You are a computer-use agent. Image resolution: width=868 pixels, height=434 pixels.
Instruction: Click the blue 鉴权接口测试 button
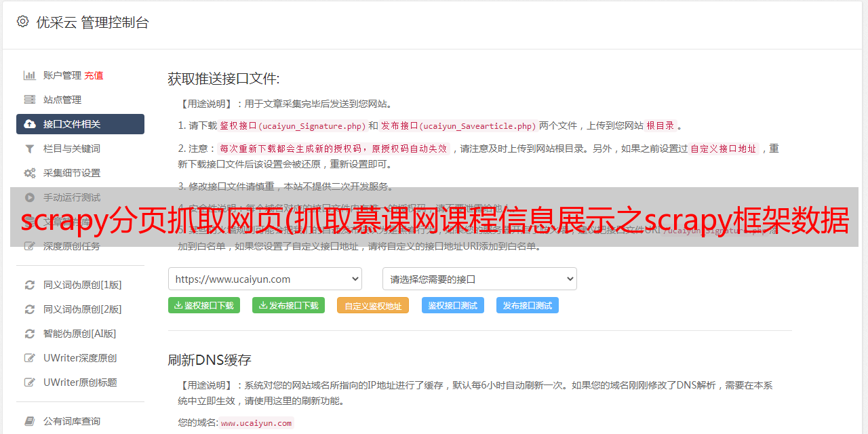tap(453, 305)
